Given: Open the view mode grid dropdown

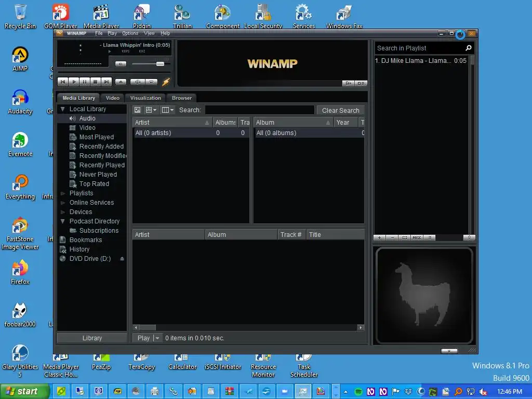Looking at the screenshot, I should click(x=151, y=110).
